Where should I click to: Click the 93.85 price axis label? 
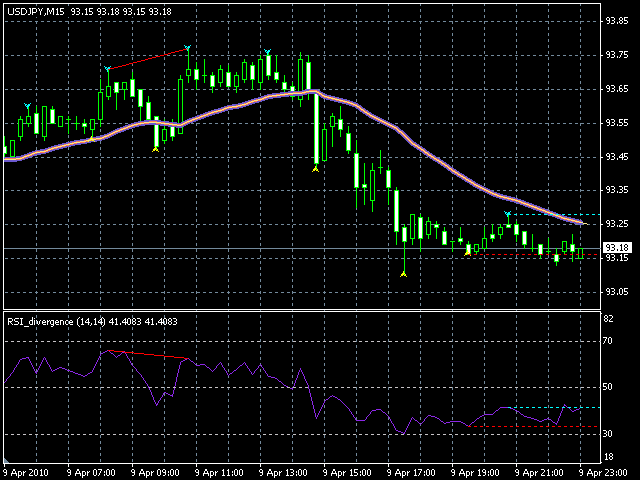click(x=616, y=21)
